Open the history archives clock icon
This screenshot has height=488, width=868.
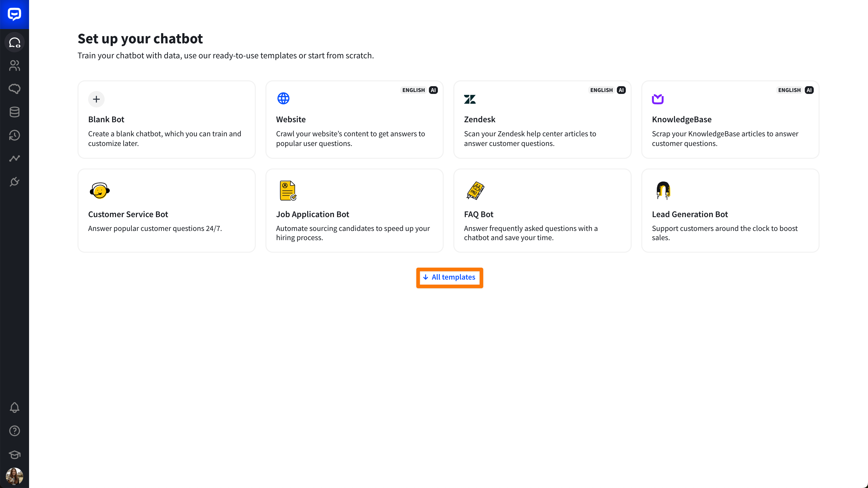[x=15, y=135]
